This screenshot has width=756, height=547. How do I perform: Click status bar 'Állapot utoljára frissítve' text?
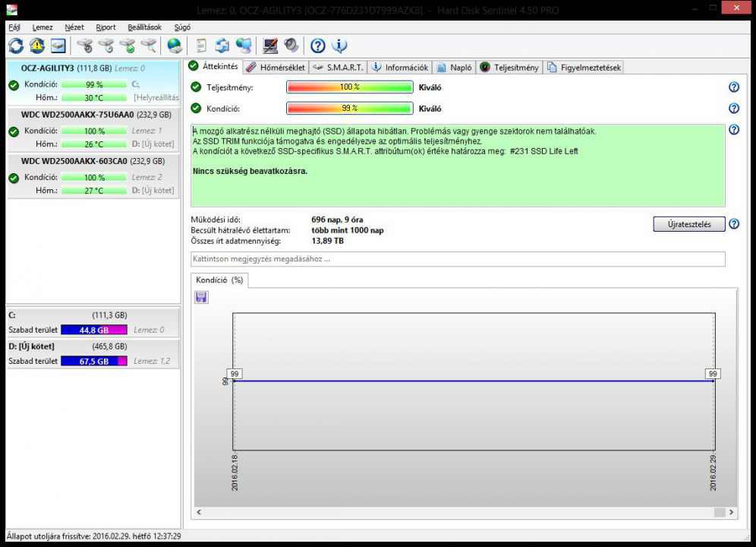[x=93, y=536]
